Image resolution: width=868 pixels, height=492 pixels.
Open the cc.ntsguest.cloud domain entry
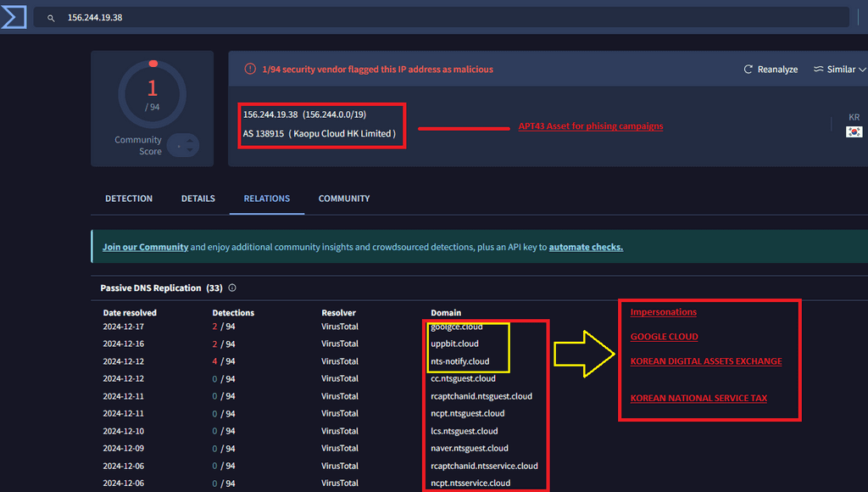pyautogui.click(x=464, y=378)
